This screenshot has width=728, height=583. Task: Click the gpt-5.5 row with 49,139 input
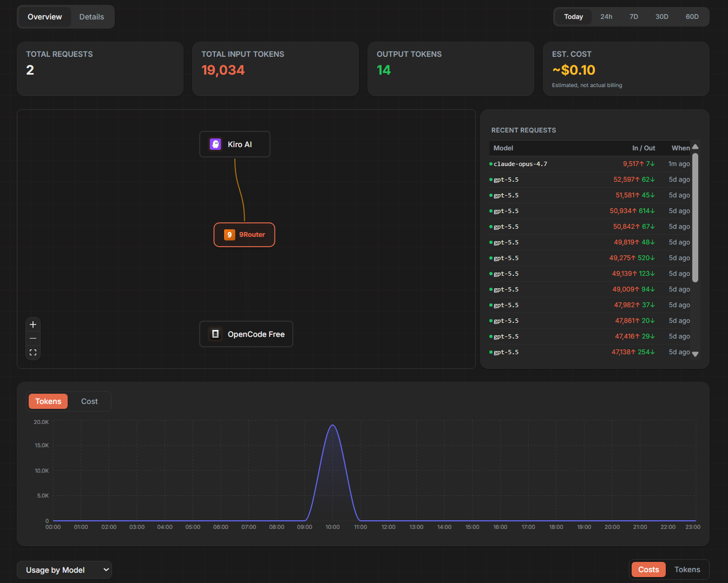[x=590, y=274]
